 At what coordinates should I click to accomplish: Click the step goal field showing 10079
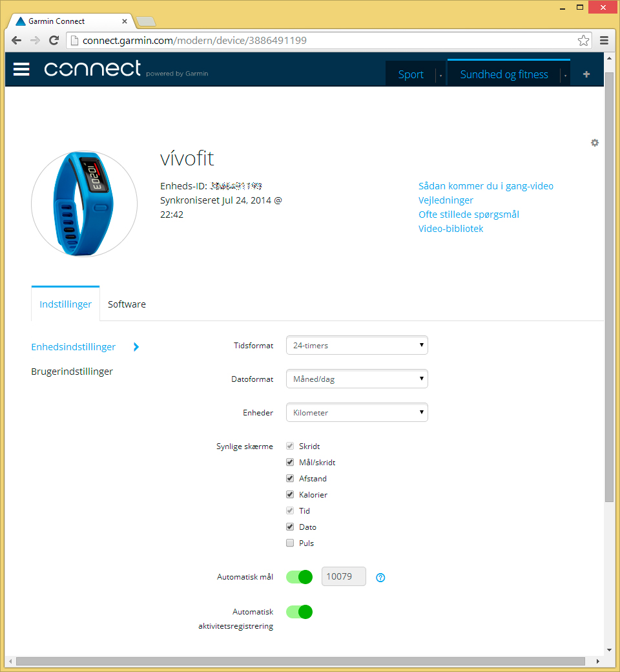pyautogui.click(x=344, y=576)
